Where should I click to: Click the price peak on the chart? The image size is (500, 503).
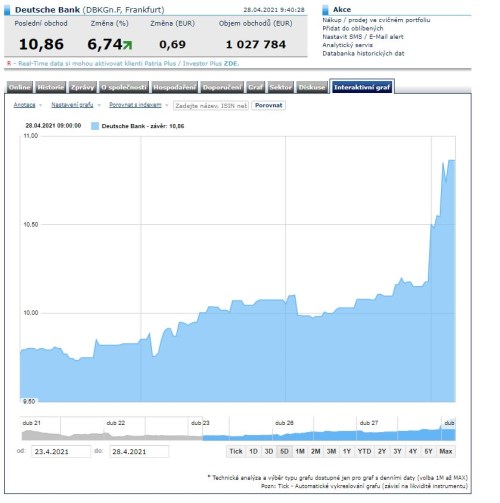coord(451,161)
